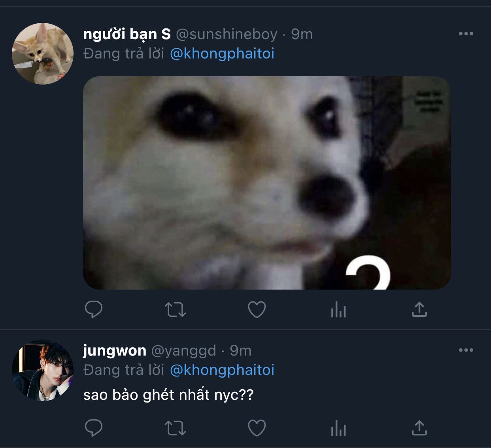Share jungwon's tweet
The height and width of the screenshot is (448, 491).
pyautogui.click(x=419, y=428)
